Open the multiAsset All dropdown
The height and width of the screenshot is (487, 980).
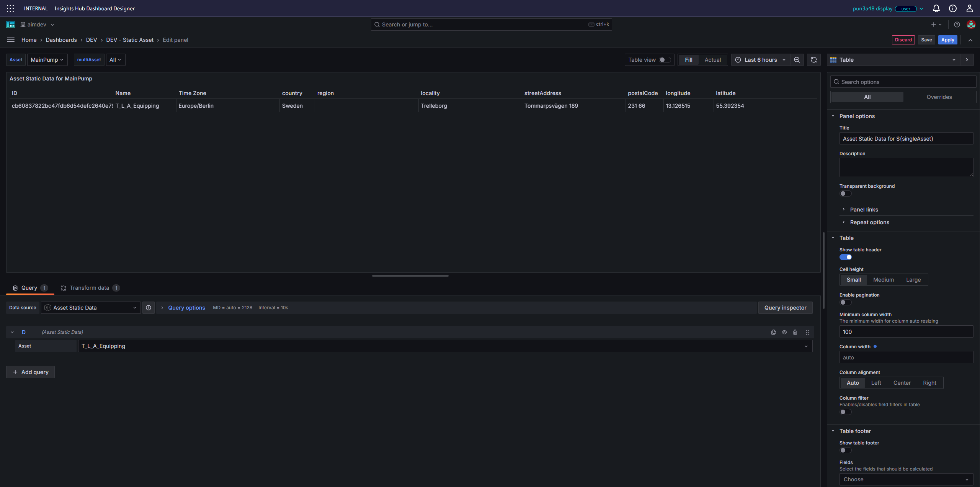click(x=115, y=60)
